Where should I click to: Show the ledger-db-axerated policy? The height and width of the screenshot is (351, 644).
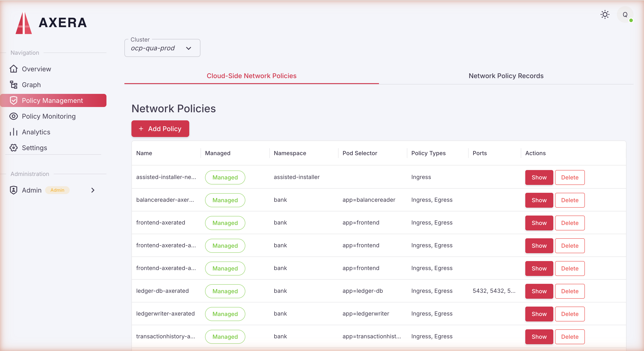coord(539,291)
